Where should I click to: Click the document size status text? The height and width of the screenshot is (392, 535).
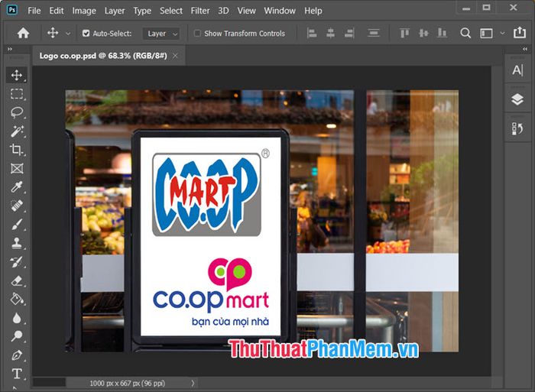click(x=128, y=383)
